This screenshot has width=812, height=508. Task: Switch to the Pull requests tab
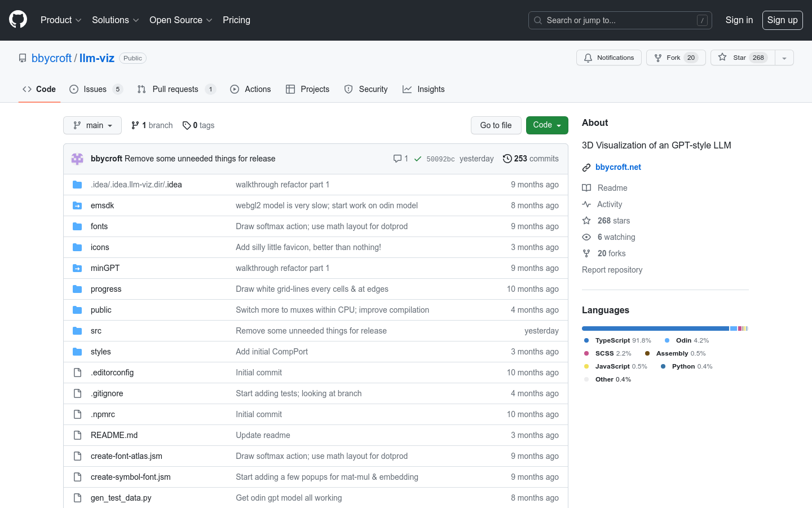point(175,89)
